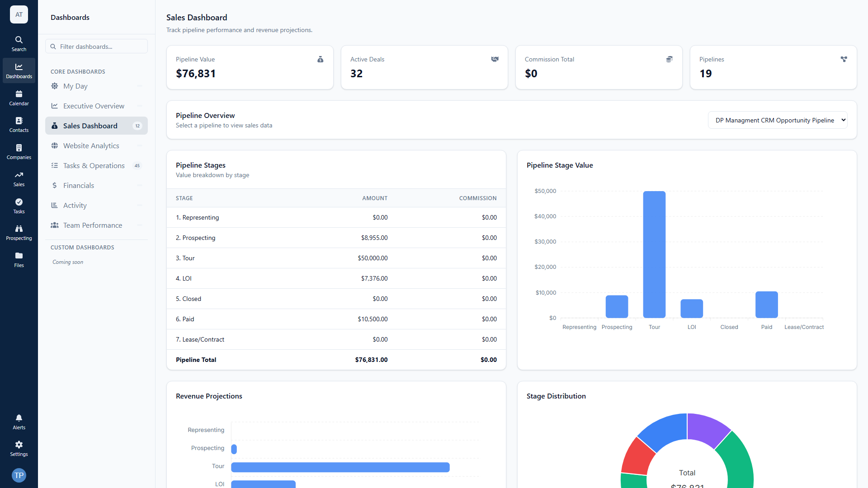This screenshot has height=488, width=868.
Task: Click the Pipeline Value money bag icon
Action: 321,59
